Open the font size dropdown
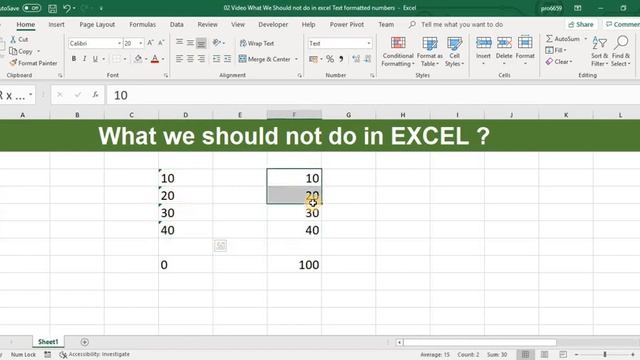 pos(141,43)
